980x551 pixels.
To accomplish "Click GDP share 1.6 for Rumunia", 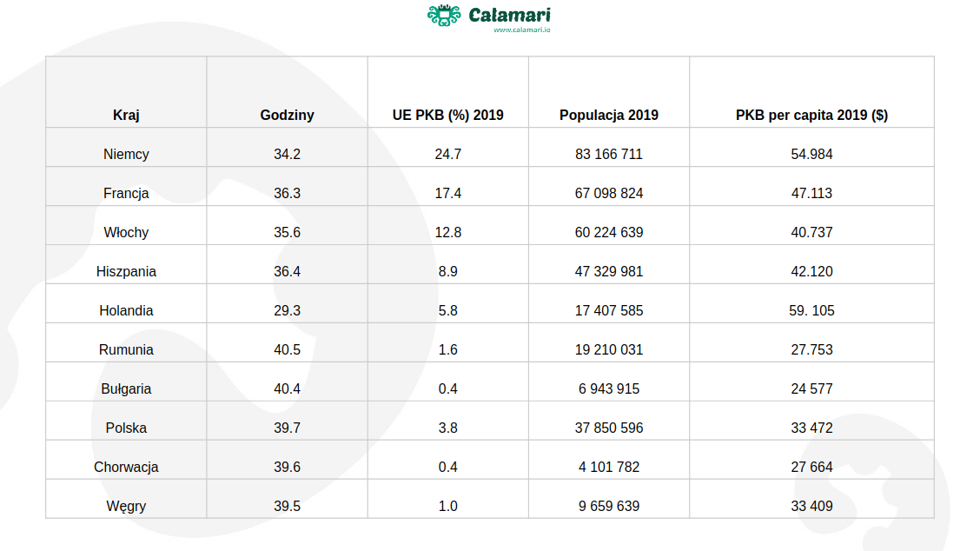I will (448, 349).
